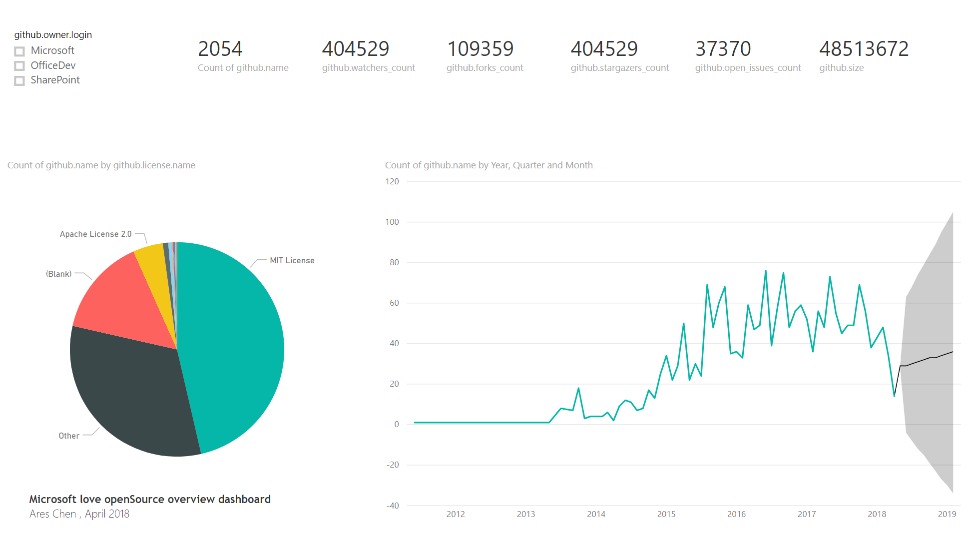Click the dashboard title 'Microsoft love openSource'

(150, 499)
